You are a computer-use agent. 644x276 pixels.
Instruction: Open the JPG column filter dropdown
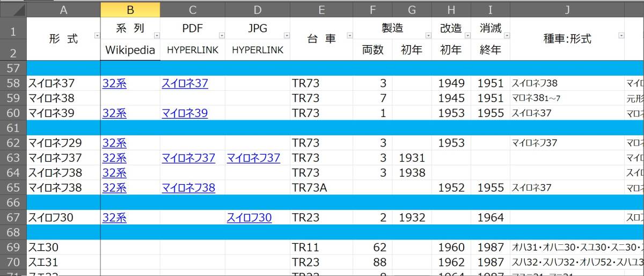point(287,36)
